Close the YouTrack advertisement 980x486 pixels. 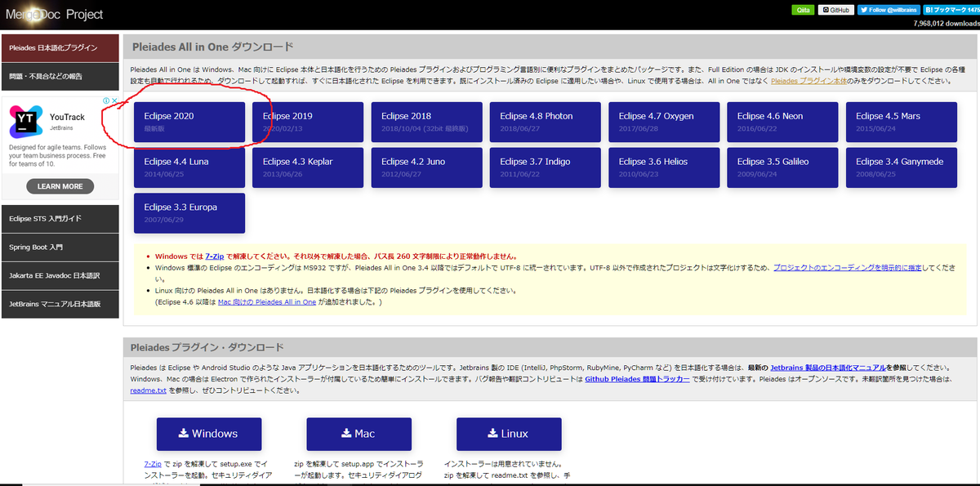[x=115, y=101]
